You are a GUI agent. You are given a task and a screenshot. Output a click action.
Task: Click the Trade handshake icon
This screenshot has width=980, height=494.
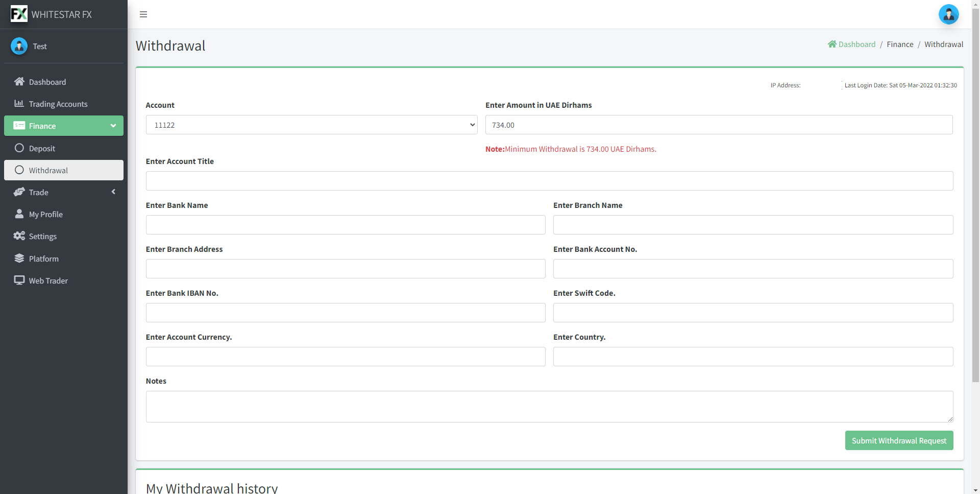coord(19,192)
